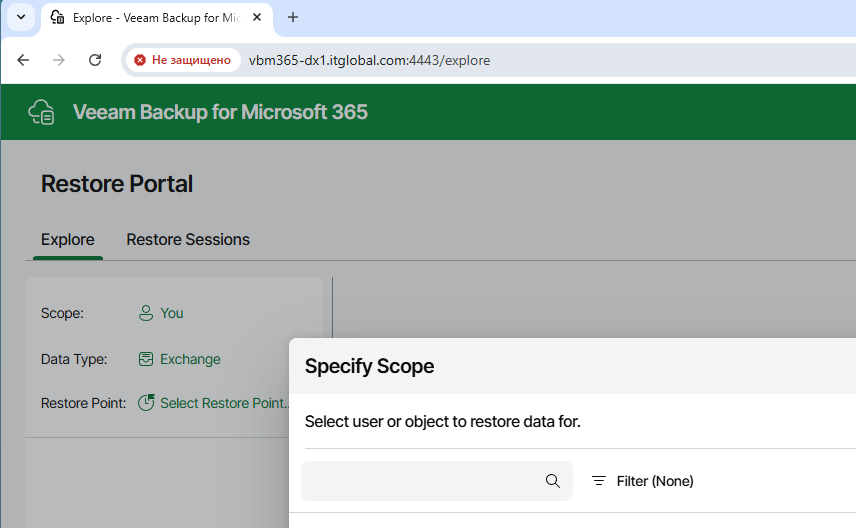Click the Restore Portal heading
The height and width of the screenshot is (528, 856).
(117, 183)
